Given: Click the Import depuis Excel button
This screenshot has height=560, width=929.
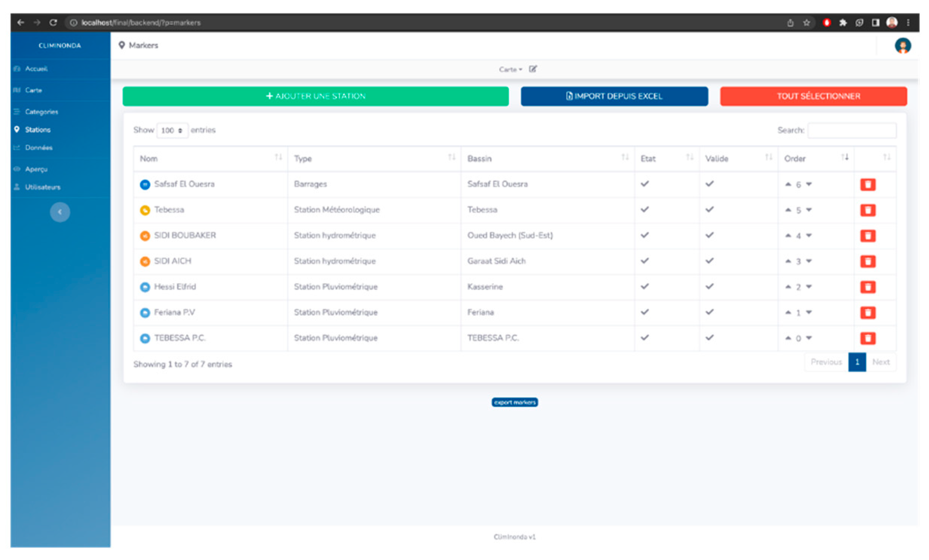Looking at the screenshot, I should pyautogui.click(x=614, y=96).
